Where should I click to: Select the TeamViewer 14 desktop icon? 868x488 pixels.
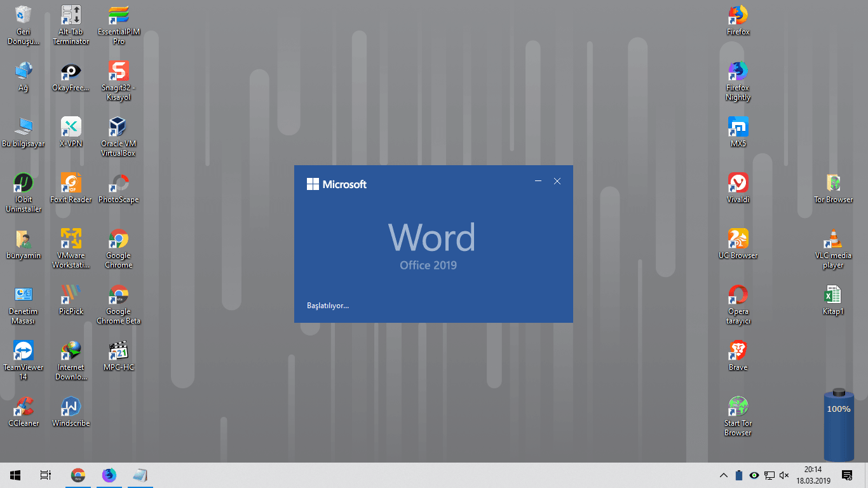pyautogui.click(x=23, y=361)
